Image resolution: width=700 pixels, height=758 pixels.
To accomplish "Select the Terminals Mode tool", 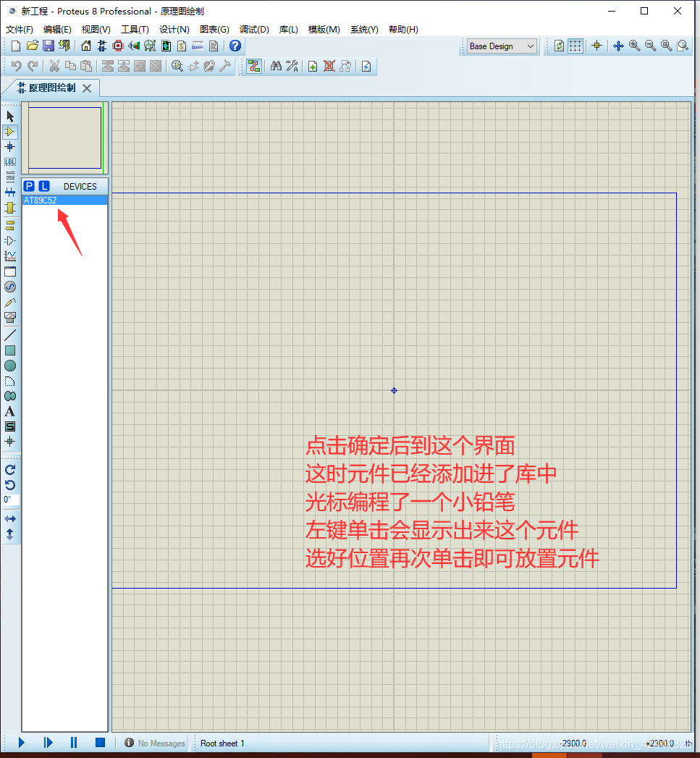I will 10,225.
